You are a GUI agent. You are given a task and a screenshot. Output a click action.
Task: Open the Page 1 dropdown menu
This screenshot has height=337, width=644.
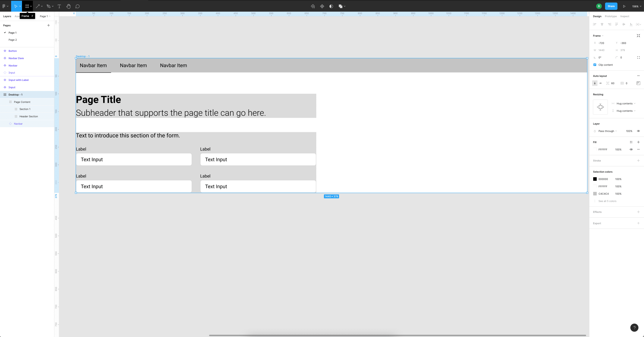point(45,16)
